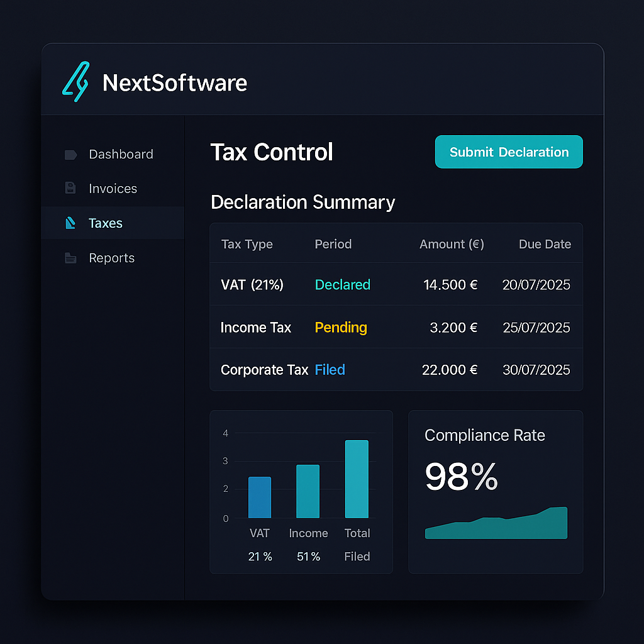
Task: Click the Invoices document icon
Action: point(70,188)
